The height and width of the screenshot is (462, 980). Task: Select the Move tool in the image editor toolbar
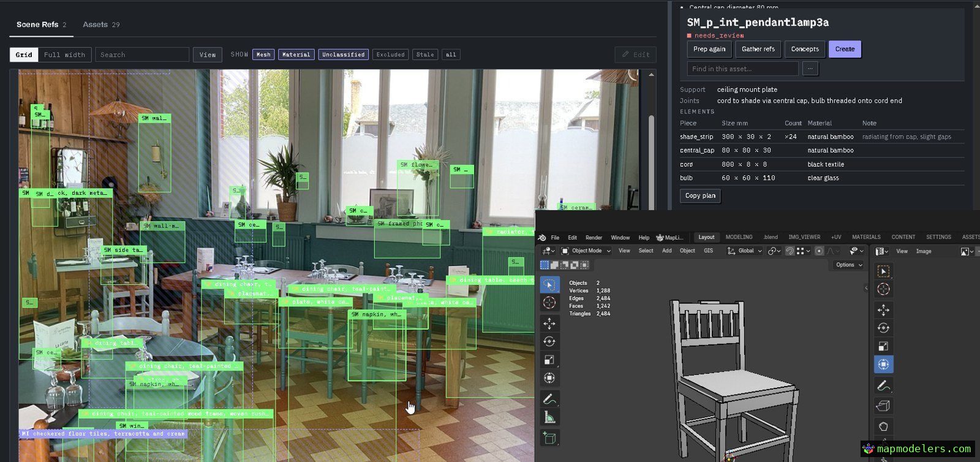pos(883,309)
